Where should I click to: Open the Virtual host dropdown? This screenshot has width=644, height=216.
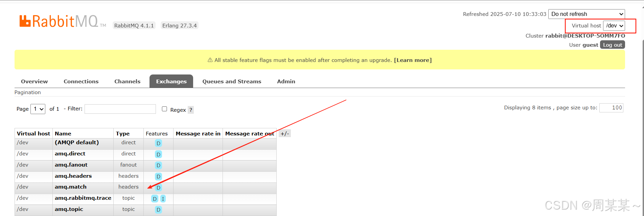[614, 26]
